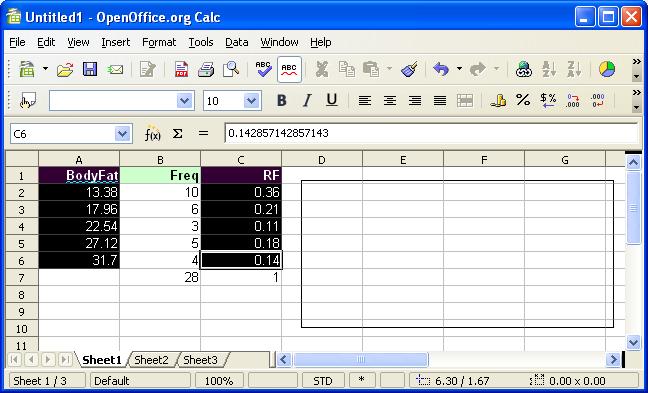Screen dimensions: 648x393
Task: Switch to the Sheet2 tab
Action: click(x=151, y=360)
